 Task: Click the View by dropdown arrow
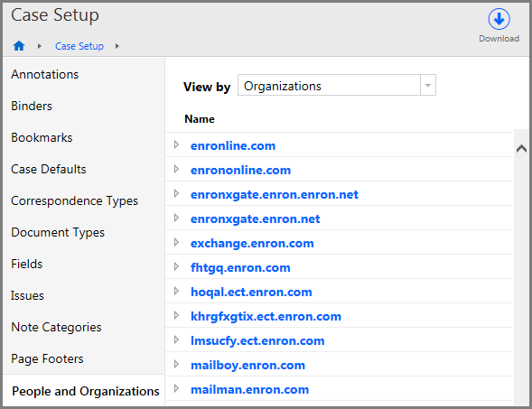(428, 85)
